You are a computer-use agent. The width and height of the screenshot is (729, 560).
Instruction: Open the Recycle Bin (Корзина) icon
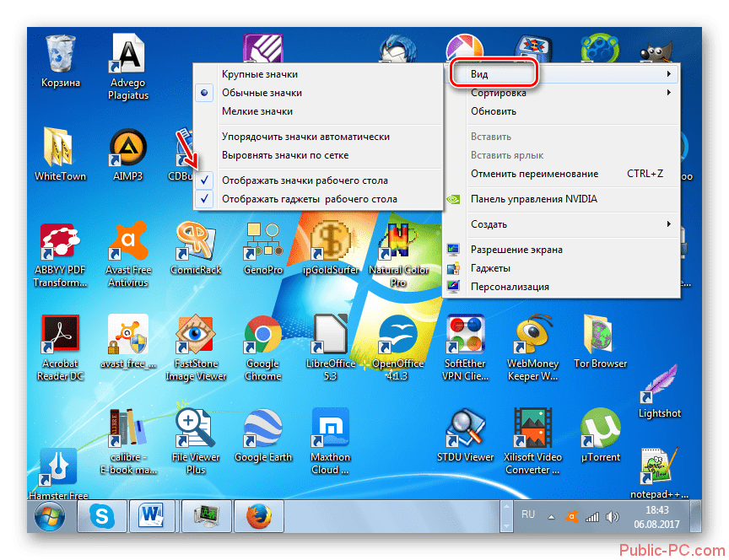tap(61, 62)
